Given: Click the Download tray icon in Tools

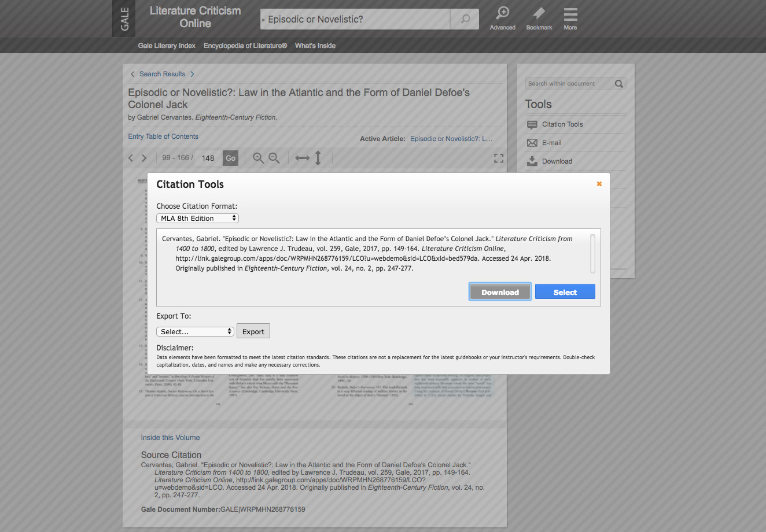Looking at the screenshot, I should 532,161.
